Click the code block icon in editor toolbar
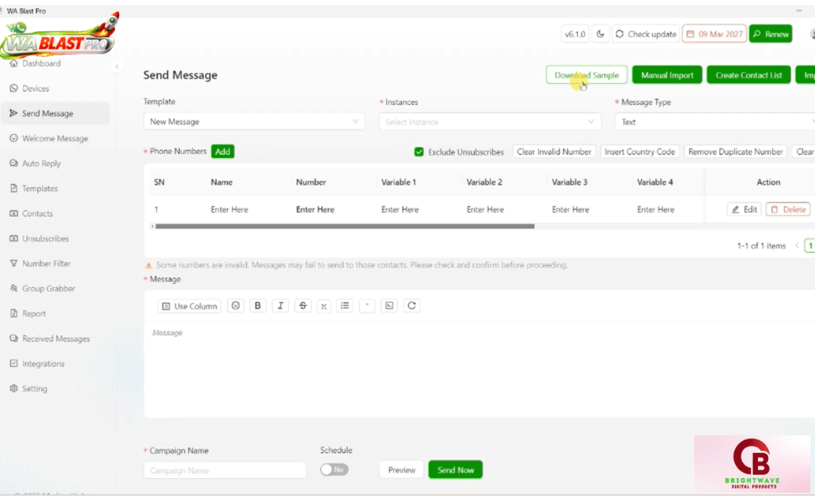 click(389, 306)
